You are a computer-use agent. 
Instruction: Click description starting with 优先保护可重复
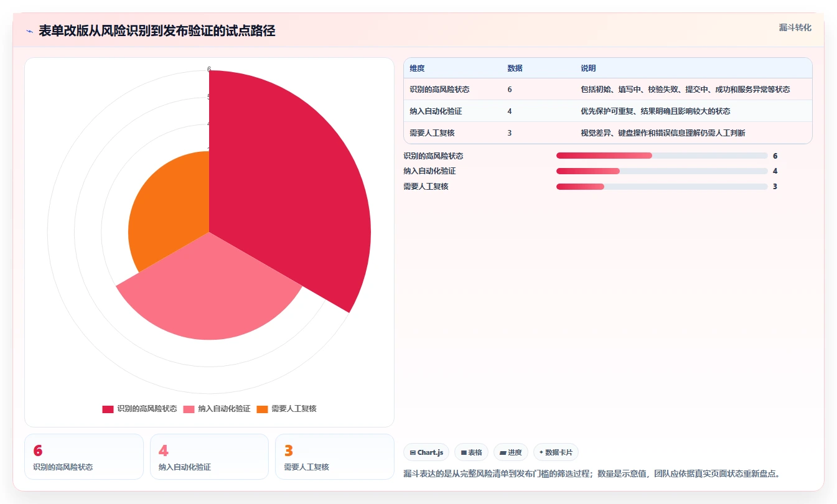click(x=655, y=111)
